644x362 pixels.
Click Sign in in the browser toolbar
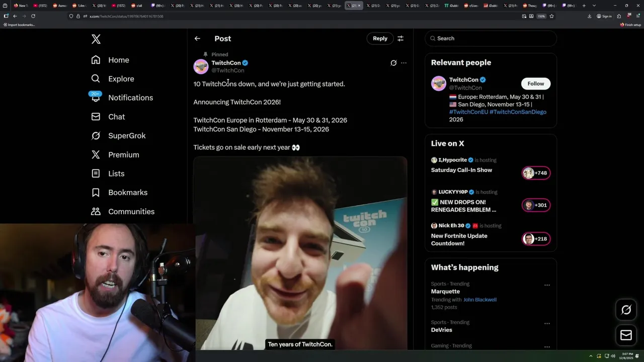(604, 16)
